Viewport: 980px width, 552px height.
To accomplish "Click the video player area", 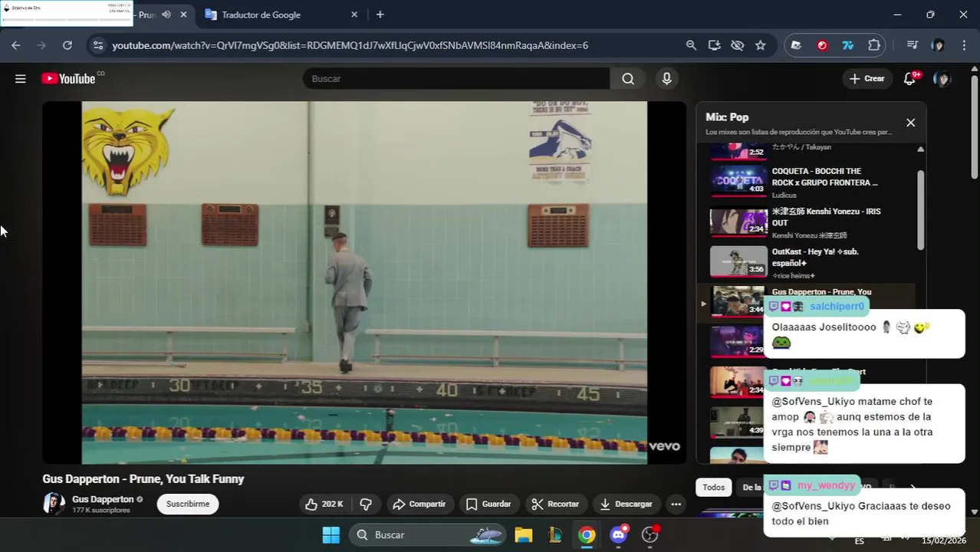I will point(364,282).
